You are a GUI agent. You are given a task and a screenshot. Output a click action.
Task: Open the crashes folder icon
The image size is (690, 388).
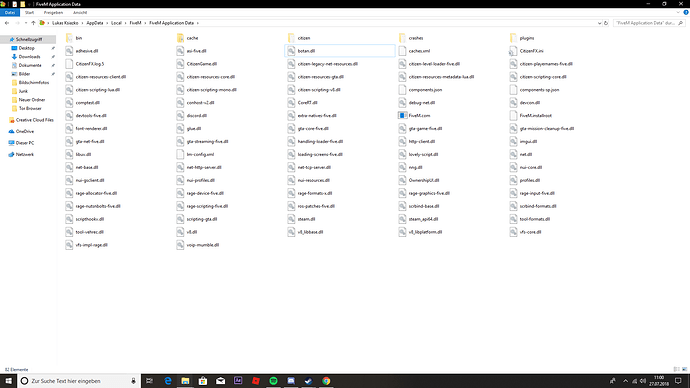point(402,38)
